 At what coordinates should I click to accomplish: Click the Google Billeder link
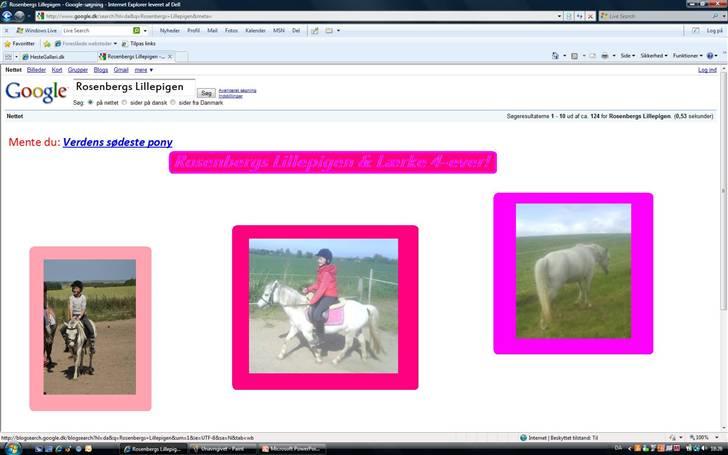point(36,70)
